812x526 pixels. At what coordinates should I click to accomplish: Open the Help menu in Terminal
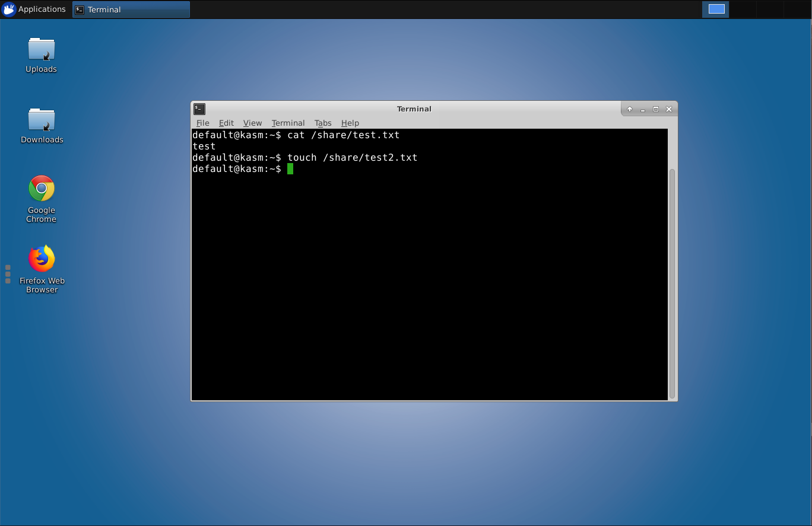click(x=350, y=123)
